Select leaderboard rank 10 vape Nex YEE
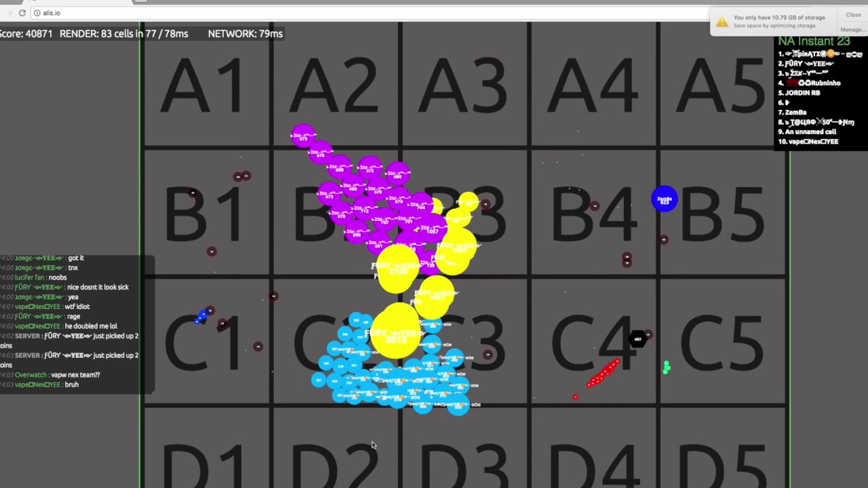 808,142
